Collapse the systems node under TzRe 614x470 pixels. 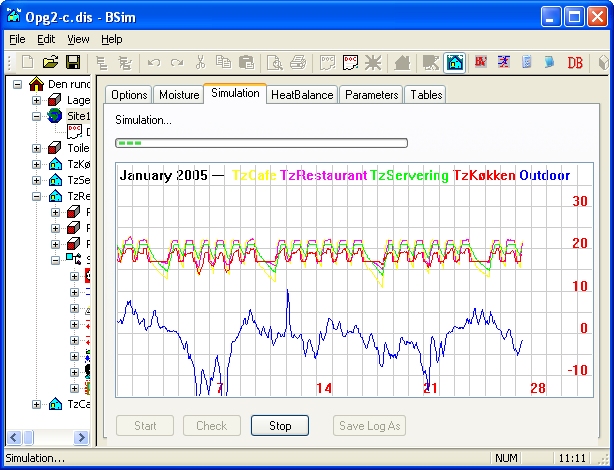tap(55, 260)
